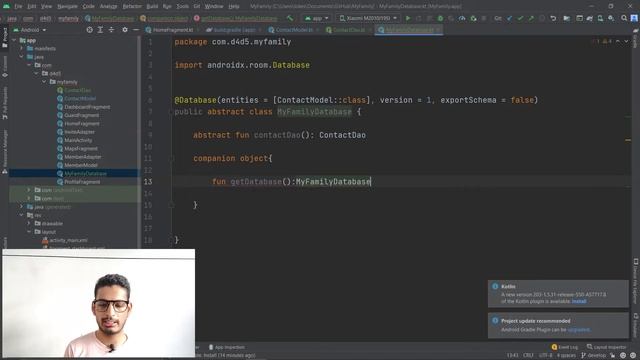Collapse the layout folder node

click(29, 232)
